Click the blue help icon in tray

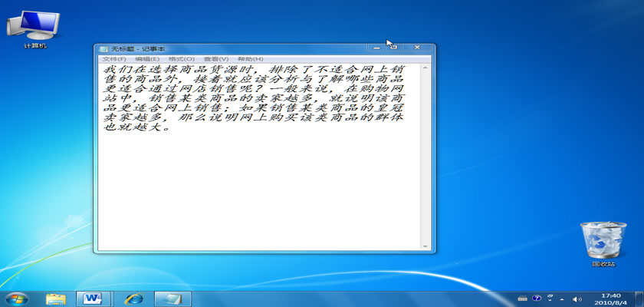point(537,298)
